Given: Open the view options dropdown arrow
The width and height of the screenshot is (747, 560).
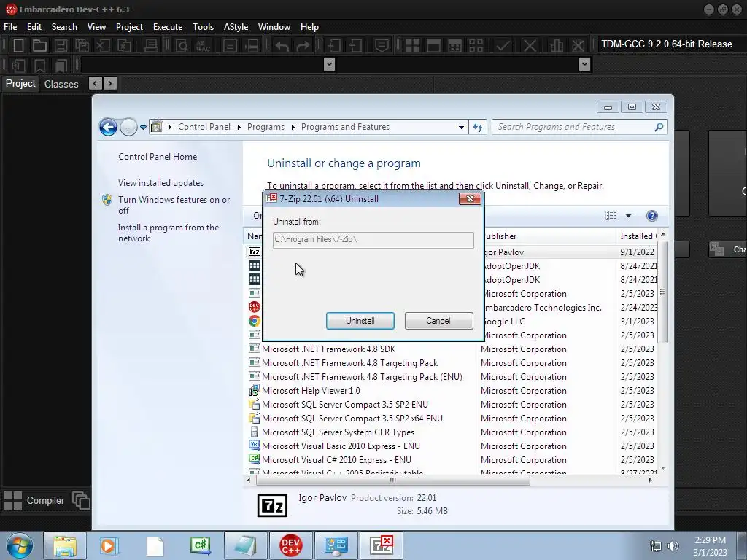Looking at the screenshot, I should coord(628,216).
